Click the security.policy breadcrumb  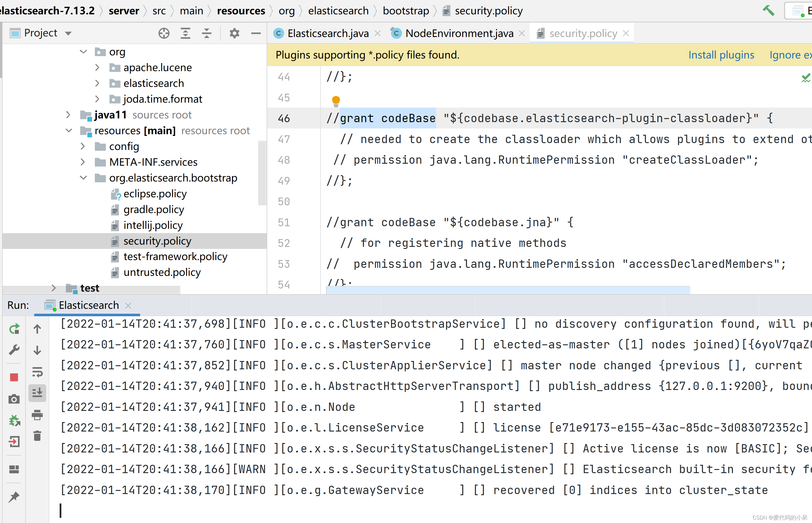pyautogui.click(x=483, y=11)
